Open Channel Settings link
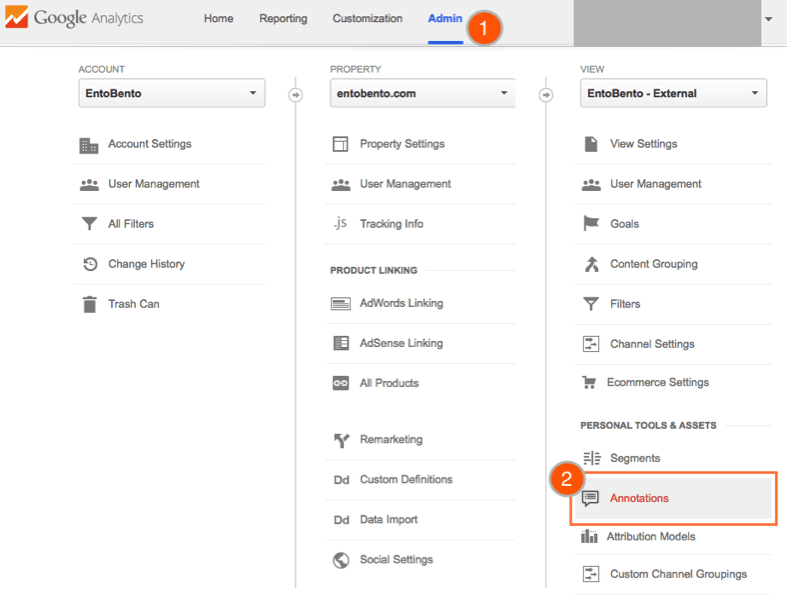 [652, 344]
